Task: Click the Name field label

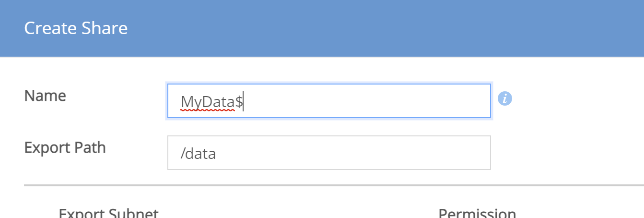Action: tap(45, 96)
